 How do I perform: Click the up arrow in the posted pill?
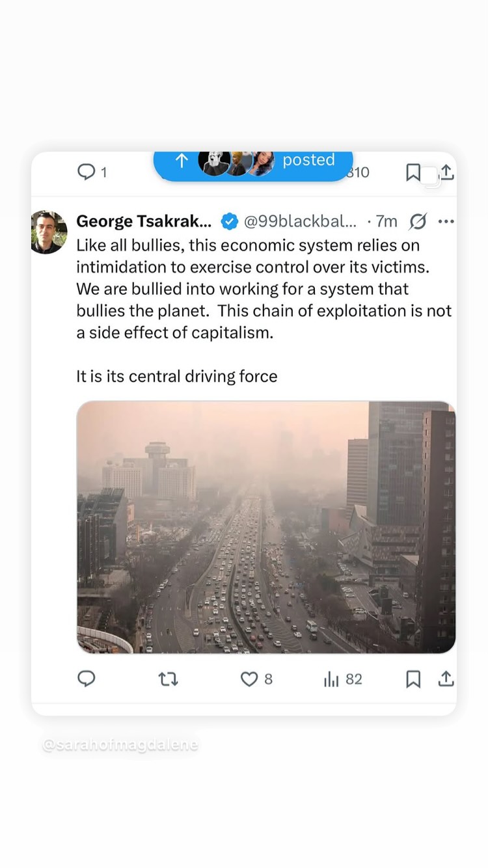point(182,161)
